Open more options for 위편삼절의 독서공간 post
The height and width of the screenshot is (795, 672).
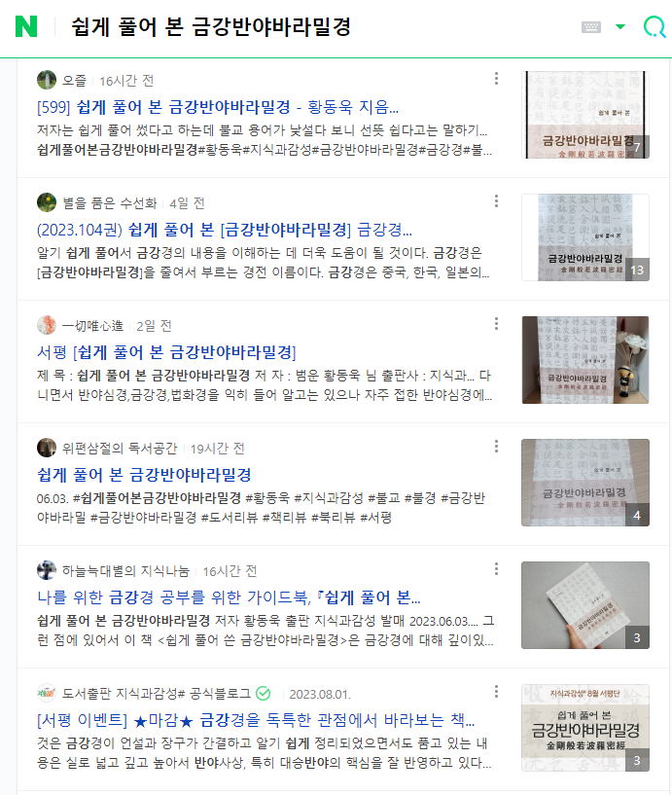pyautogui.click(x=496, y=447)
